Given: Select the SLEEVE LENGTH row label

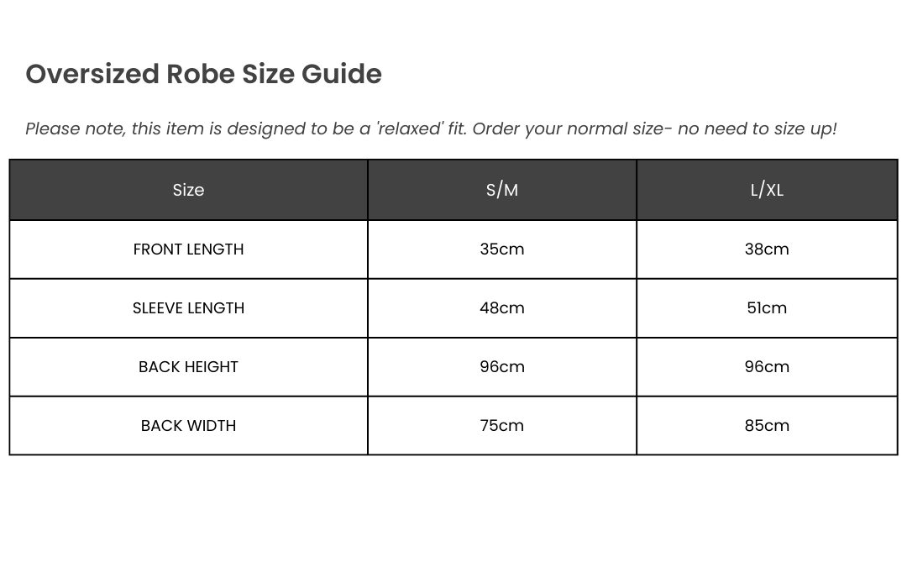Looking at the screenshot, I should pos(188,308).
